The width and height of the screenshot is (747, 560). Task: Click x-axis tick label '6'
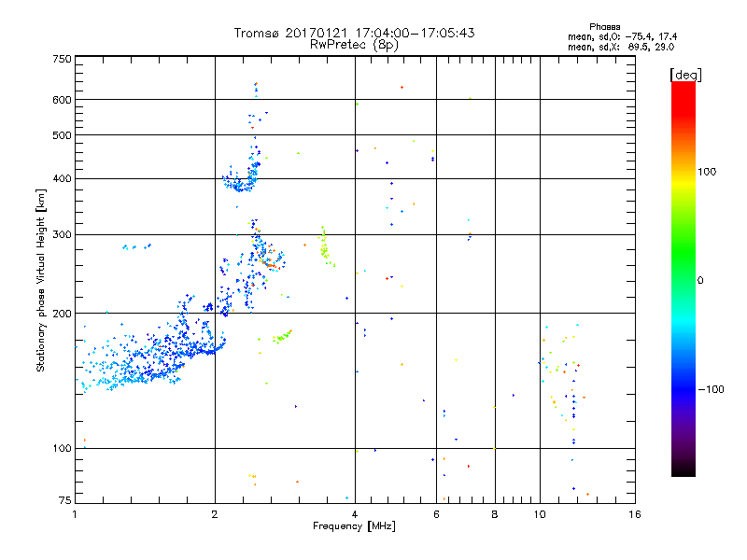[x=436, y=514]
